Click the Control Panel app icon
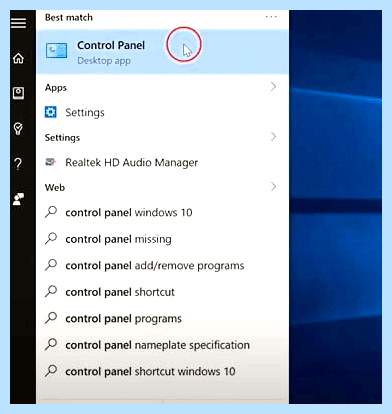The height and width of the screenshot is (414, 392). point(56,50)
